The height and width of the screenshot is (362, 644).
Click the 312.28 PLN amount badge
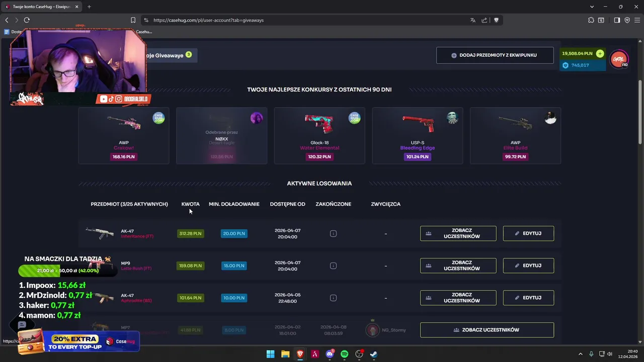(190, 233)
